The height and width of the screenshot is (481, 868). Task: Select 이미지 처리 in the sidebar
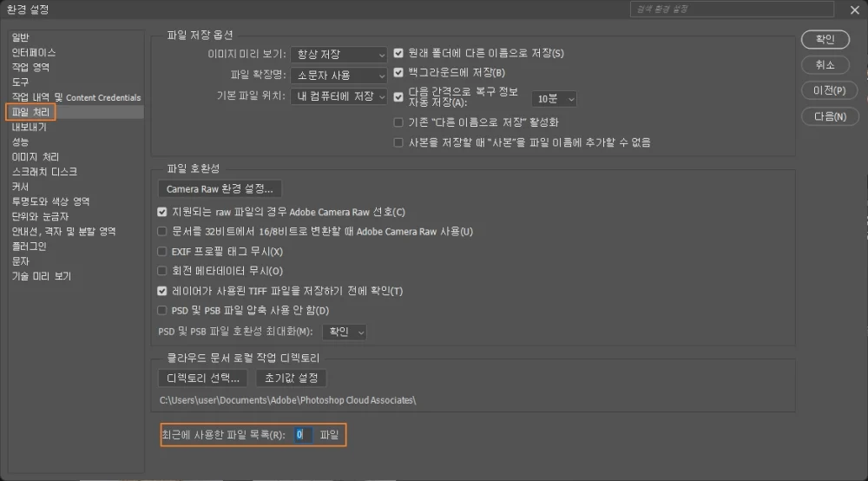[36, 156]
